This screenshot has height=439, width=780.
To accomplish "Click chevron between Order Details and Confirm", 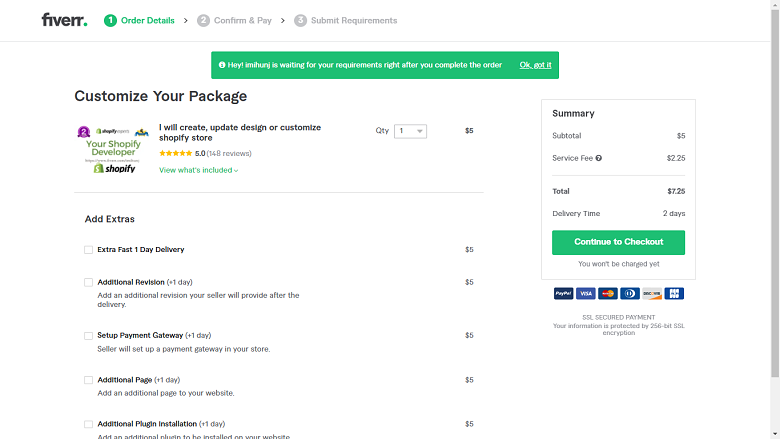I will coord(186,20).
